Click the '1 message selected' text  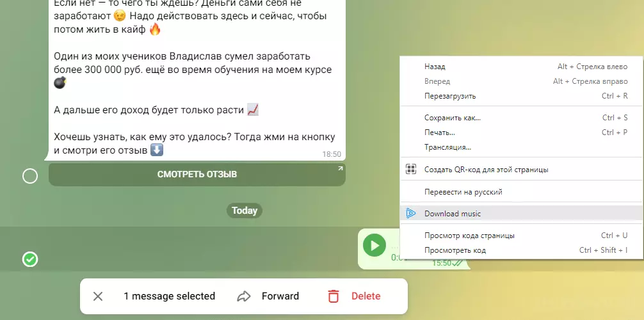pos(169,296)
